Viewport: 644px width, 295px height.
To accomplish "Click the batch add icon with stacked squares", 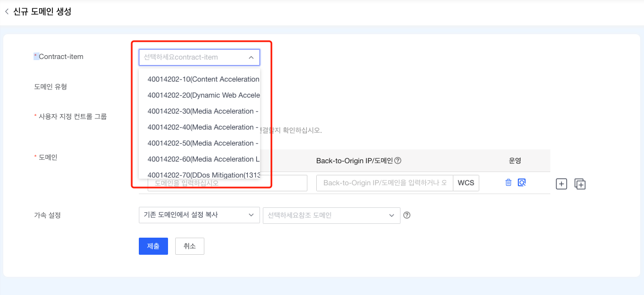I will click(580, 184).
